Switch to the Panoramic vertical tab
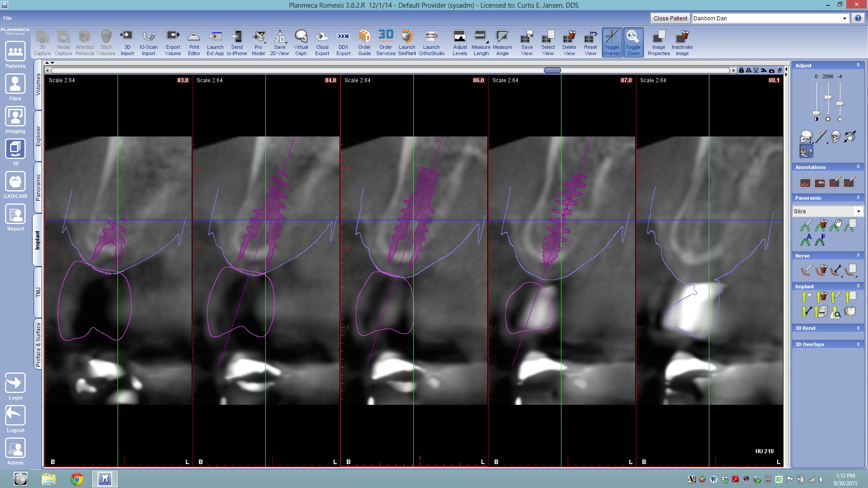The image size is (868, 488). pos(38,188)
